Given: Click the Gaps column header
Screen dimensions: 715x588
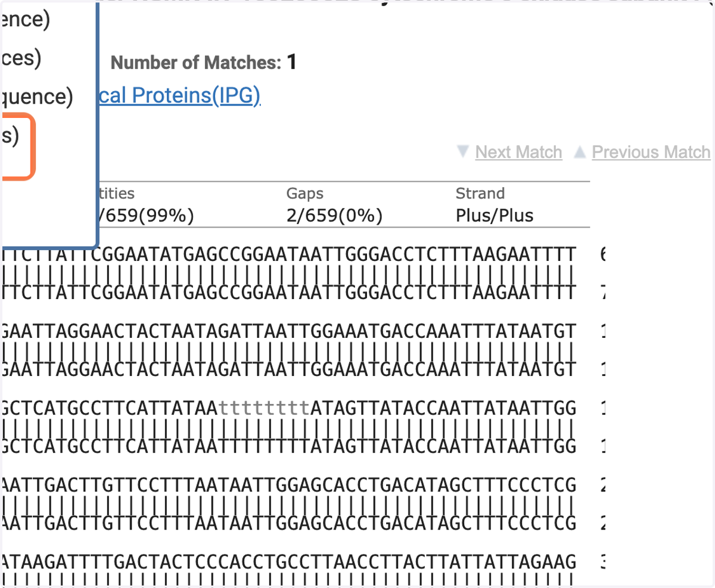Looking at the screenshot, I should point(306,194).
